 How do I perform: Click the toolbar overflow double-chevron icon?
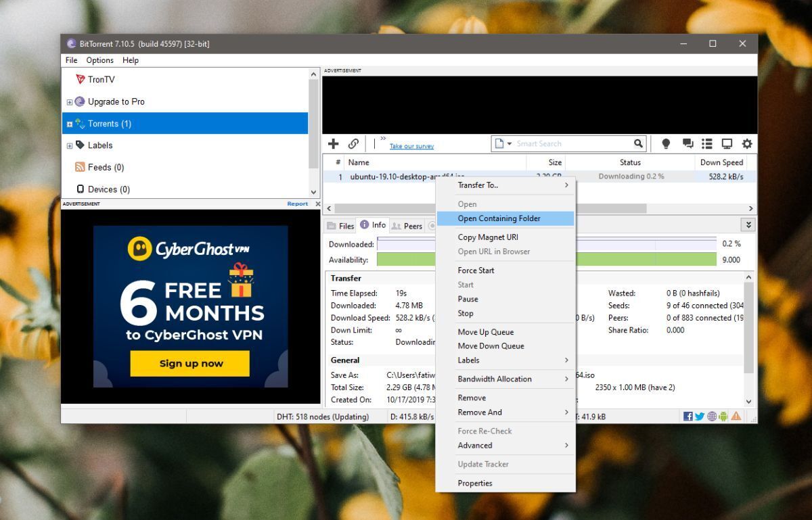pyautogui.click(x=383, y=139)
